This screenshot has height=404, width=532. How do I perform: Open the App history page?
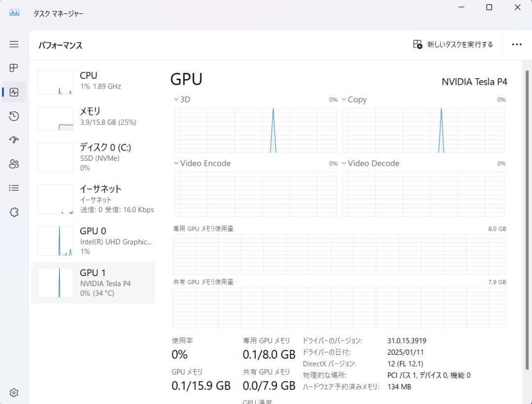coord(14,116)
